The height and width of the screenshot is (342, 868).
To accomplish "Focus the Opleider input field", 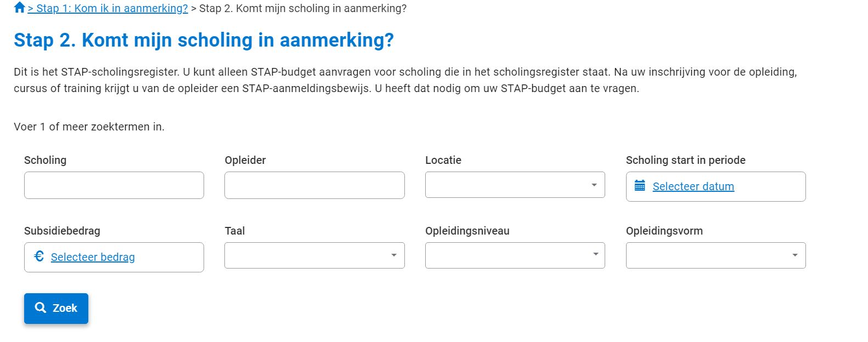I will pos(314,185).
